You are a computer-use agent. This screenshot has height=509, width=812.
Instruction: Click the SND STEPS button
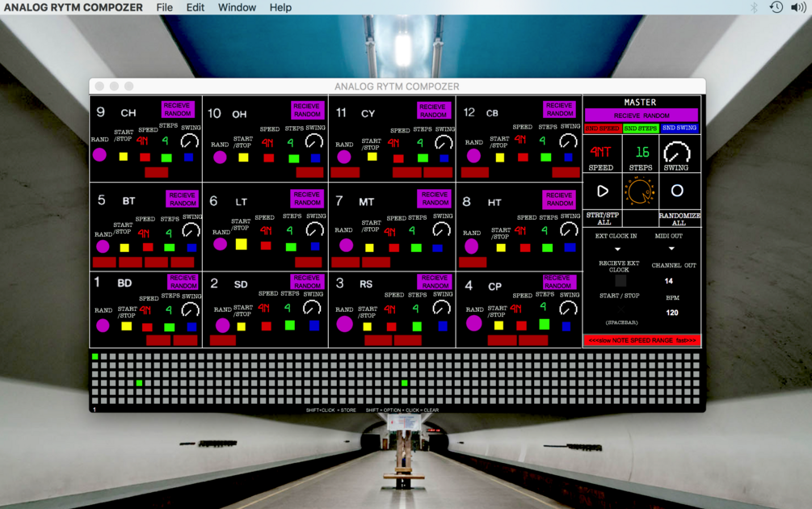click(641, 128)
